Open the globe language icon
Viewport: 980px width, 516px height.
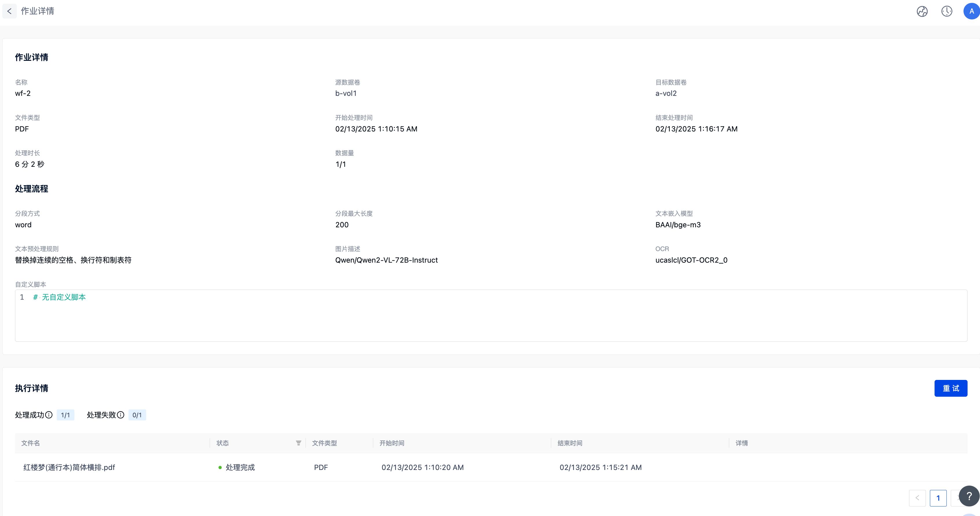click(922, 11)
